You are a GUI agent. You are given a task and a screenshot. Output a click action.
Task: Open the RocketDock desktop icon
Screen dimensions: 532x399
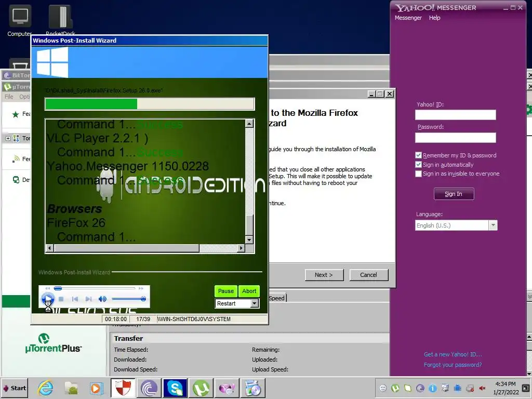click(60, 19)
